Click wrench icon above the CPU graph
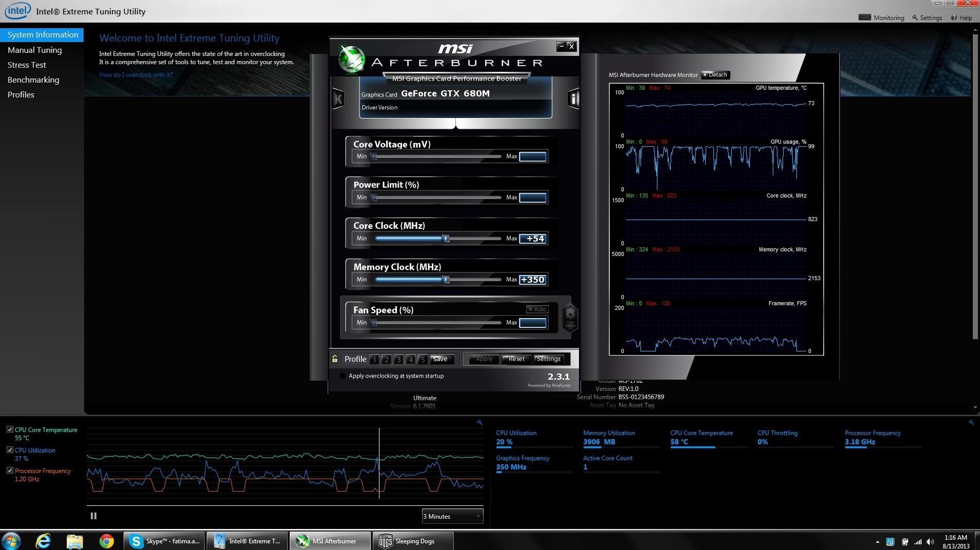 click(479, 423)
